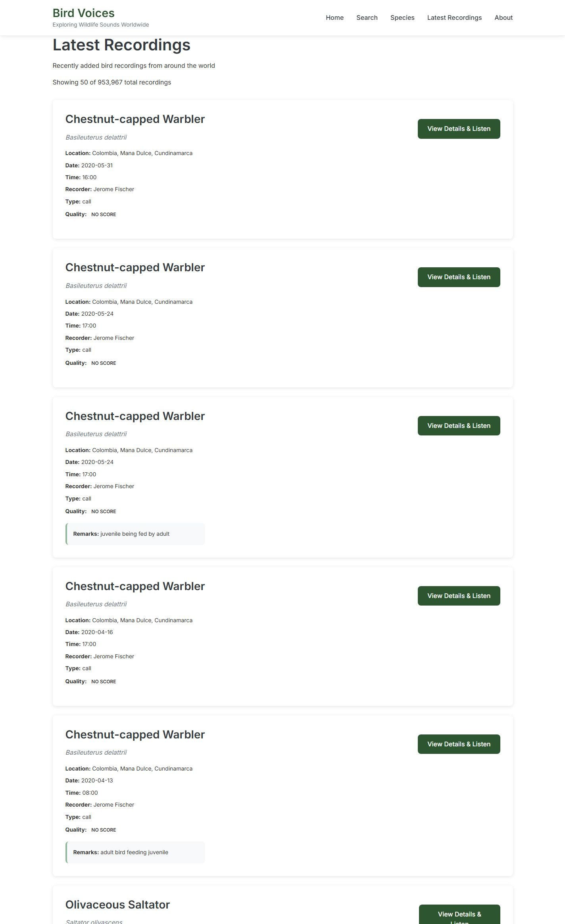Click the "juvenile being fed by adult" remark
The height and width of the screenshot is (924, 565).
pos(135,534)
